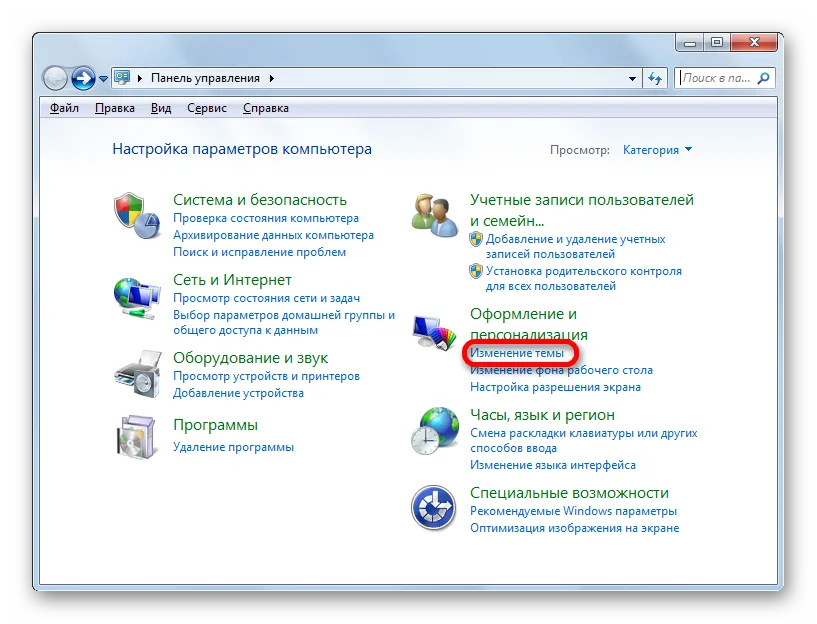Expand the arrow before Панель управления breadcrumb
This screenshot has width=817, height=624.
(x=139, y=78)
